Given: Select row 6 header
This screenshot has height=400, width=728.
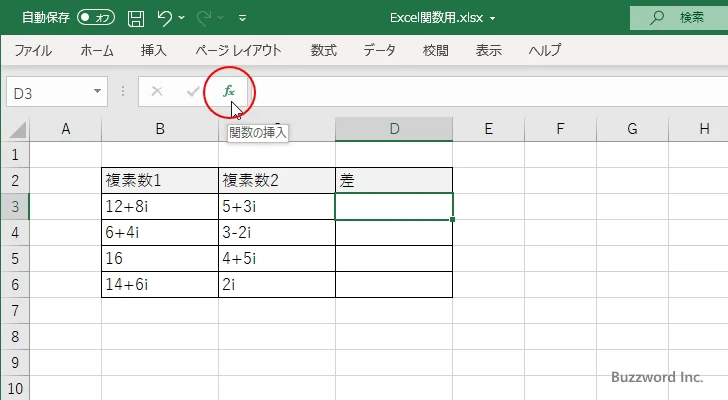Looking at the screenshot, I should coord(15,284).
